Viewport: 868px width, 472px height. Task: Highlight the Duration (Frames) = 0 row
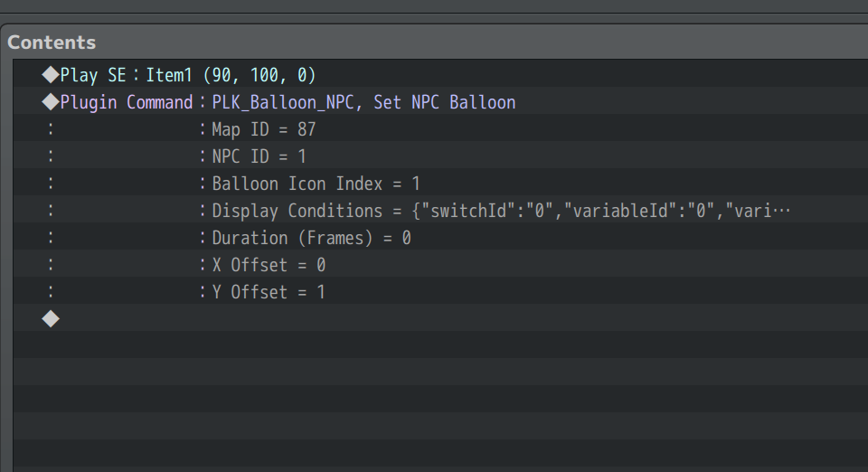click(x=311, y=238)
